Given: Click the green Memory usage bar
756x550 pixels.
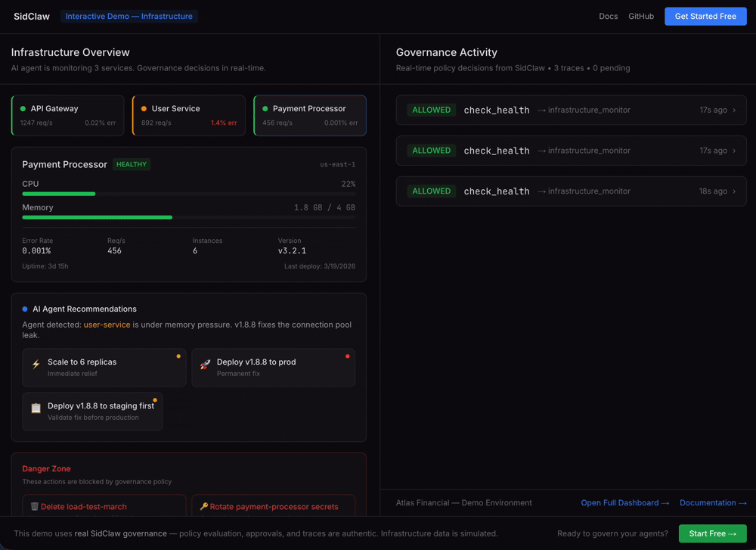Looking at the screenshot, I should click(97, 217).
